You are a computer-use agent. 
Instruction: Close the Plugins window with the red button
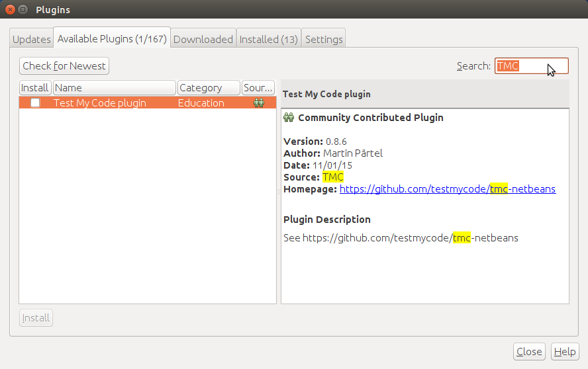coord(10,9)
